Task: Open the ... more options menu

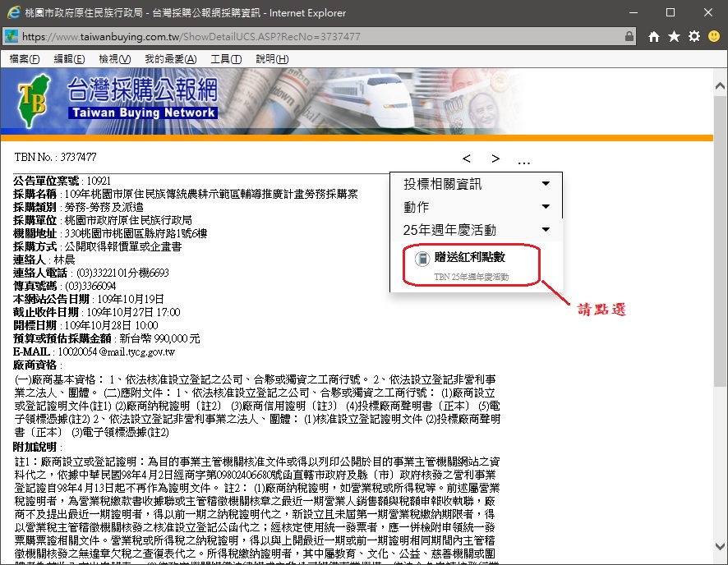Action: 523,163
